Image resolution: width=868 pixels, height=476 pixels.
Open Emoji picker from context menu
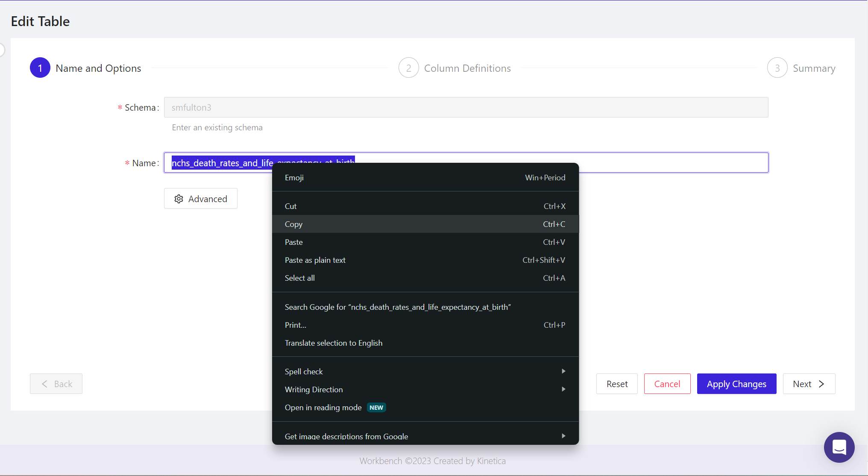point(294,177)
